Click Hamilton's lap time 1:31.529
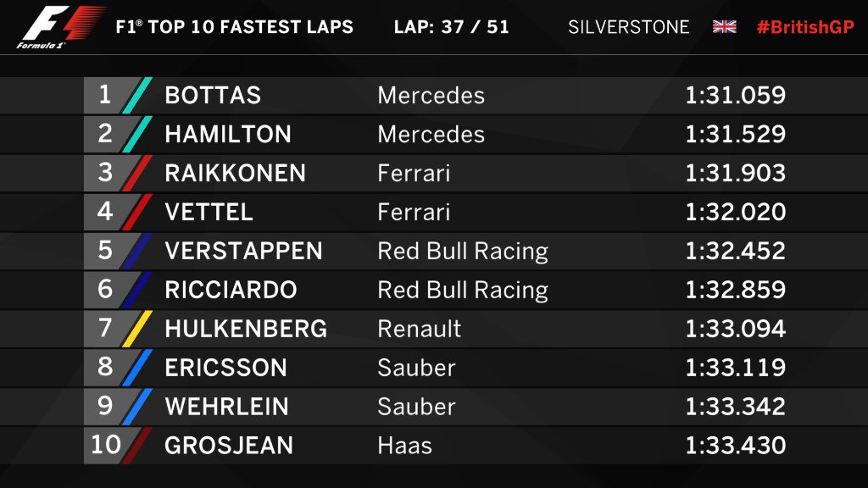This screenshot has height=488, width=868. click(735, 134)
